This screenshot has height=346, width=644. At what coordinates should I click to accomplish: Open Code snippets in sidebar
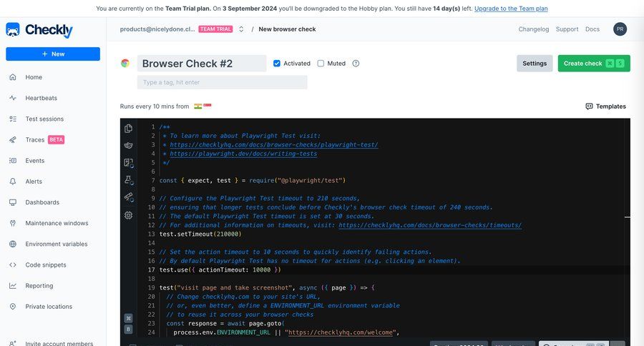click(x=46, y=265)
